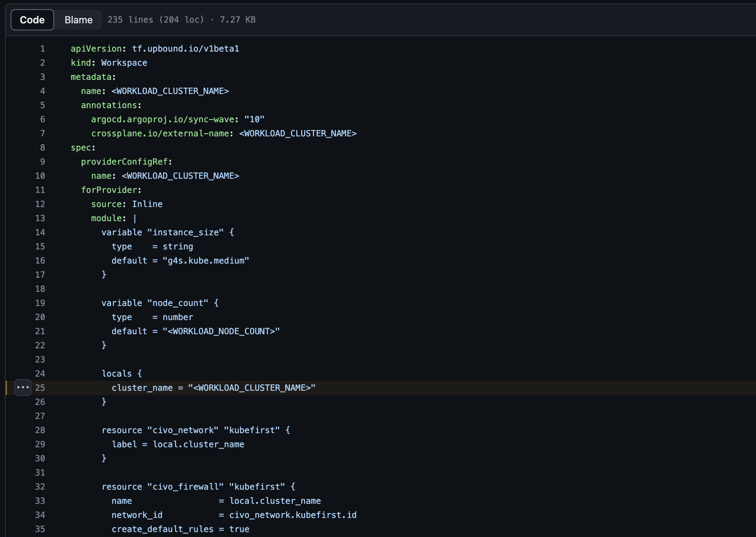
Task: Click create_default_rules true setting
Action: click(181, 529)
